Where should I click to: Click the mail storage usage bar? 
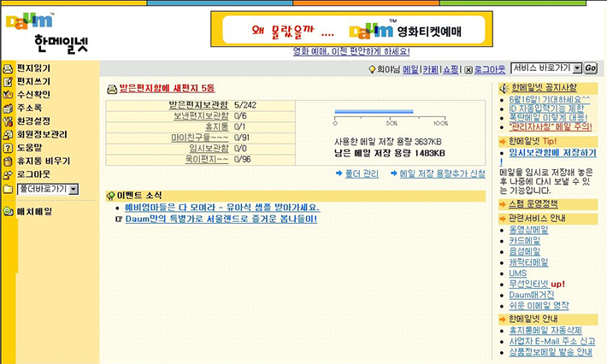point(374,112)
